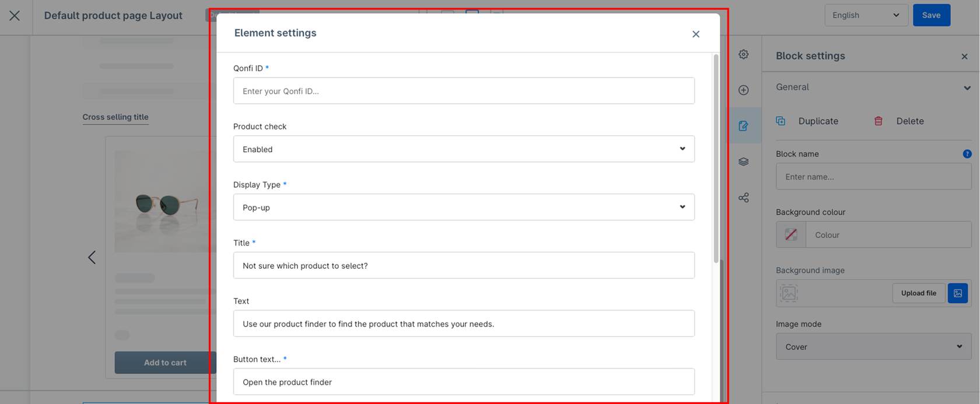
Task: Click the Upload file button
Action: point(918,293)
